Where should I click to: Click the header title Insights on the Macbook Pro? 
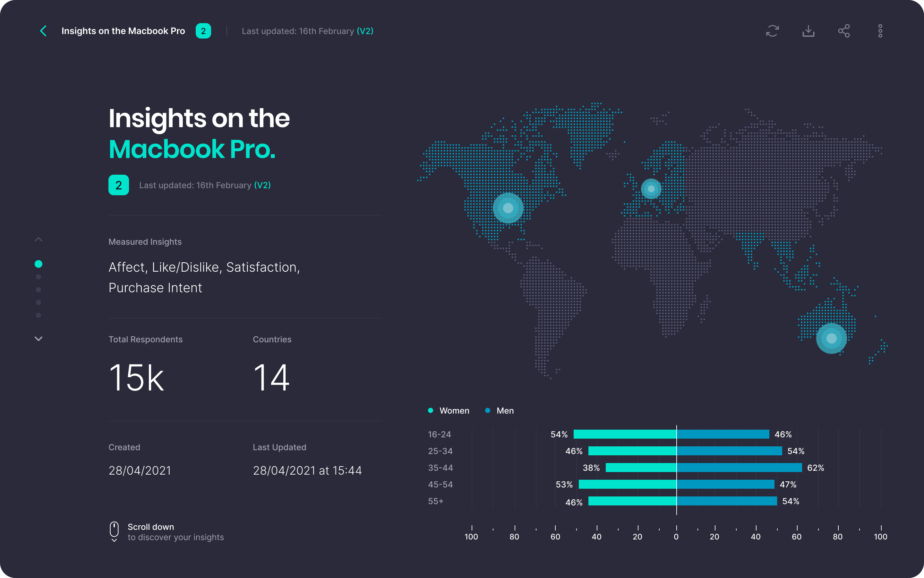123,31
